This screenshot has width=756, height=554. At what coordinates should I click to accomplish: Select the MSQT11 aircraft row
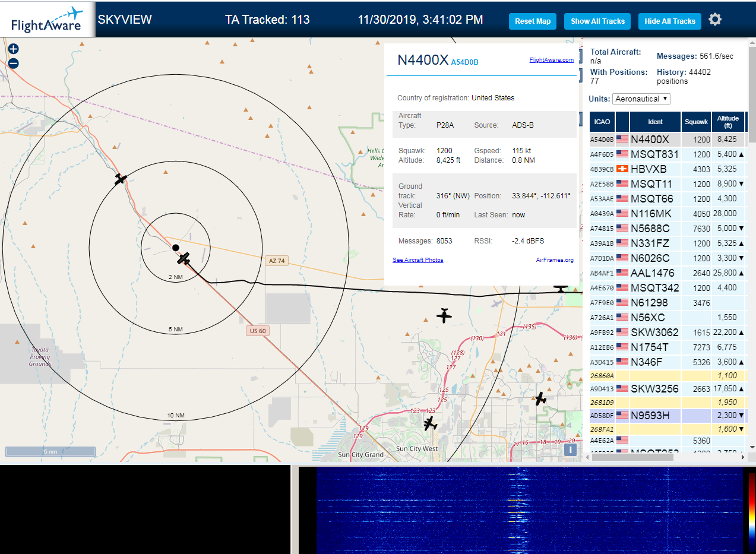(x=667, y=184)
